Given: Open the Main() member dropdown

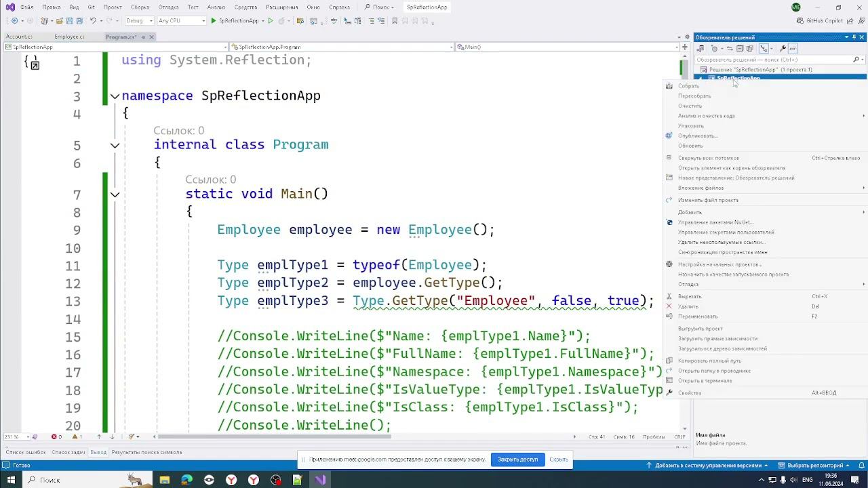Looking at the screenshot, I should click(567, 47).
